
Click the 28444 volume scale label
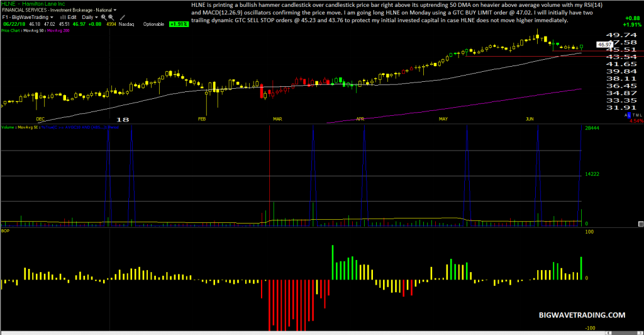click(592, 128)
